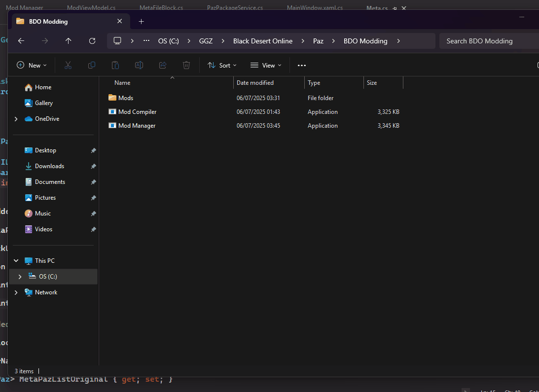
Task: Click the Cut scissors icon in toolbar
Action: pos(68,65)
